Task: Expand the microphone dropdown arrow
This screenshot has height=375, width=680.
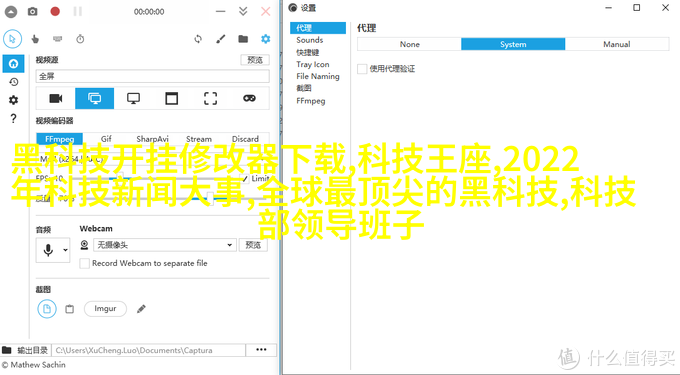Action: 65,250
